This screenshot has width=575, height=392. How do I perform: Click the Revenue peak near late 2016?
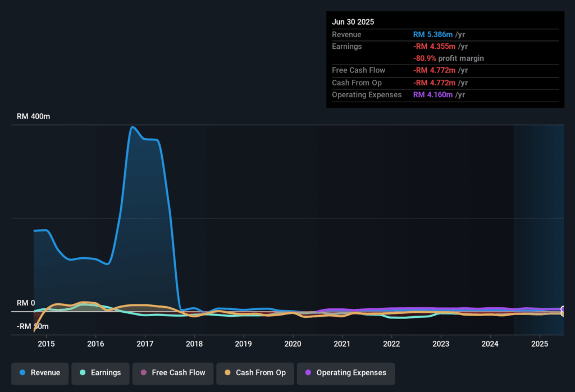point(133,127)
